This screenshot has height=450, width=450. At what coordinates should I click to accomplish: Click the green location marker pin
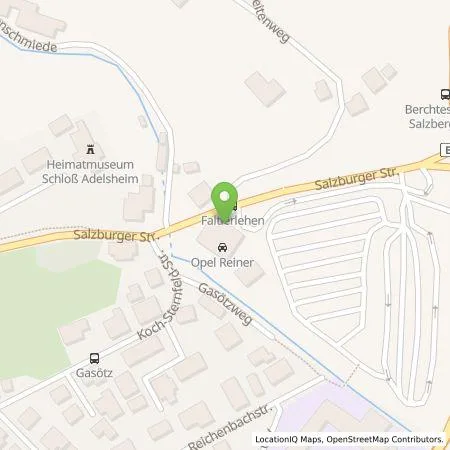(224, 200)
